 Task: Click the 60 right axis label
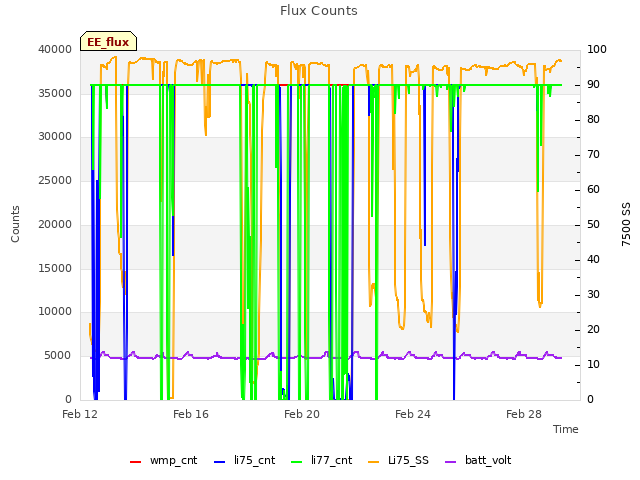593,190
